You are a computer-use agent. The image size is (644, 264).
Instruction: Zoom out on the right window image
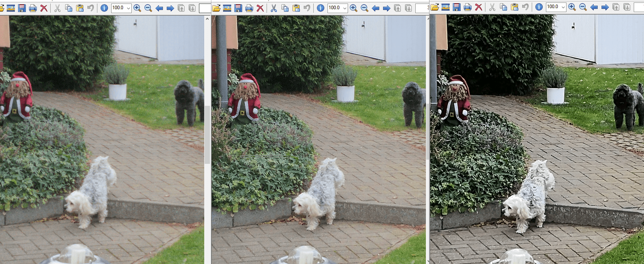[x=583, y=7]
